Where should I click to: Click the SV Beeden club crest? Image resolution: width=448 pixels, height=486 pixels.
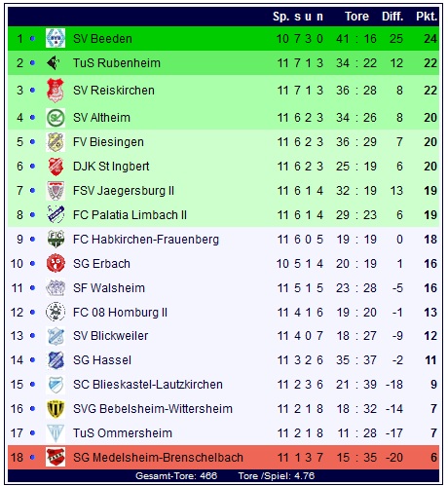click(x=56, y=38)
